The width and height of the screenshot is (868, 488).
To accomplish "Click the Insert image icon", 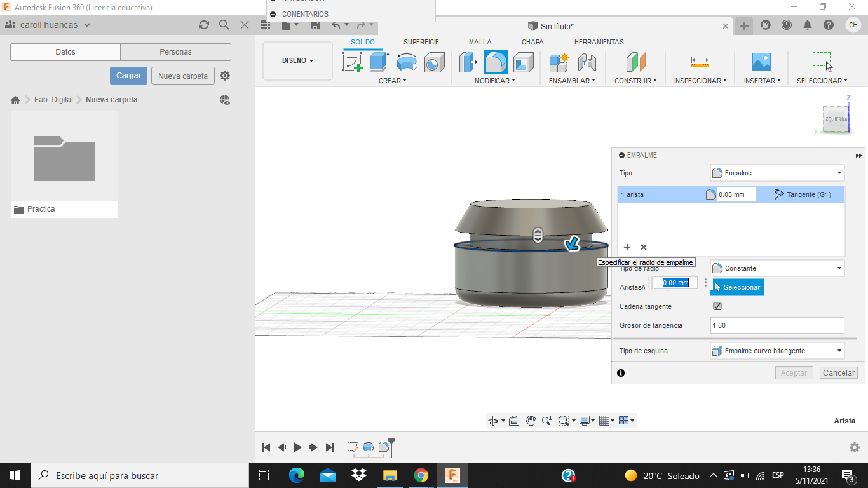I will tap(761, 62).
